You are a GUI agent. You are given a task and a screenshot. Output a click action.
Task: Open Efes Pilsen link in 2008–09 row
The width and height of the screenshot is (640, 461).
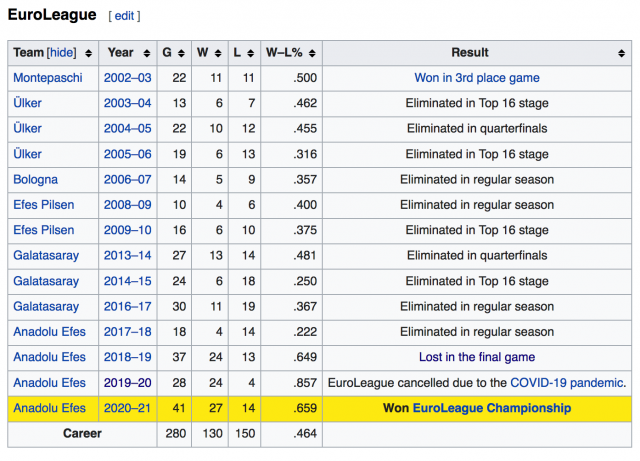click(44, 205)
